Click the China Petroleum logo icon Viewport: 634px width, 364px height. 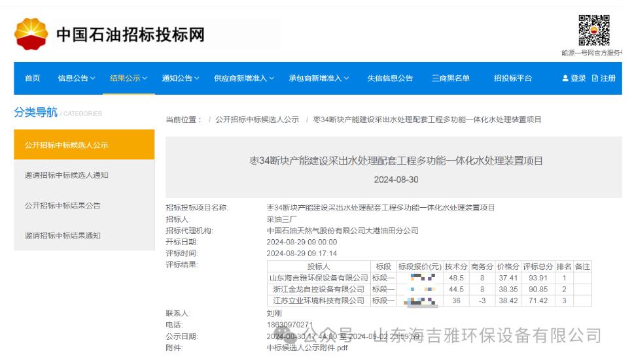pyautogui.click(x=31, y=34)
